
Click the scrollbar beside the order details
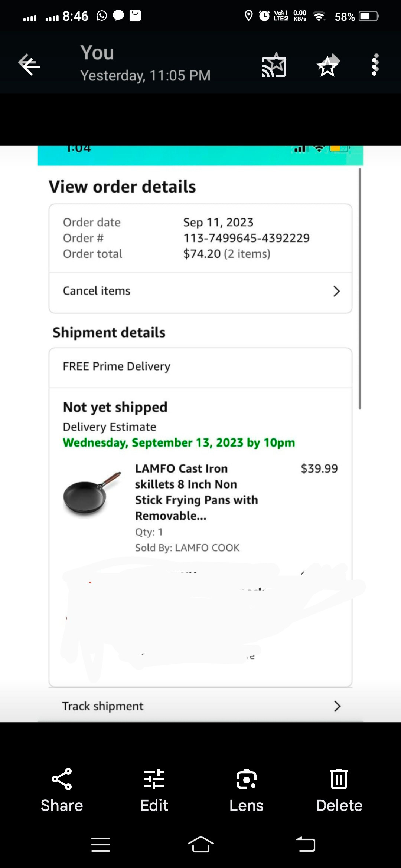click(359, 289)
